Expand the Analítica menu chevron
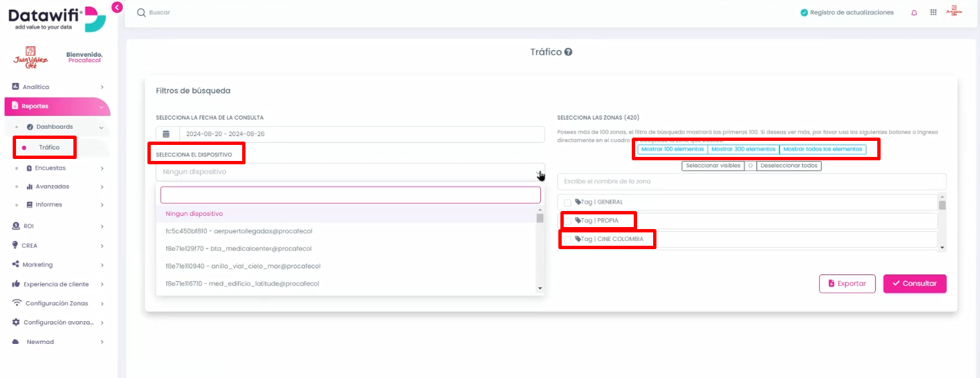Viewport: 980px width, 378px height. 102,87
